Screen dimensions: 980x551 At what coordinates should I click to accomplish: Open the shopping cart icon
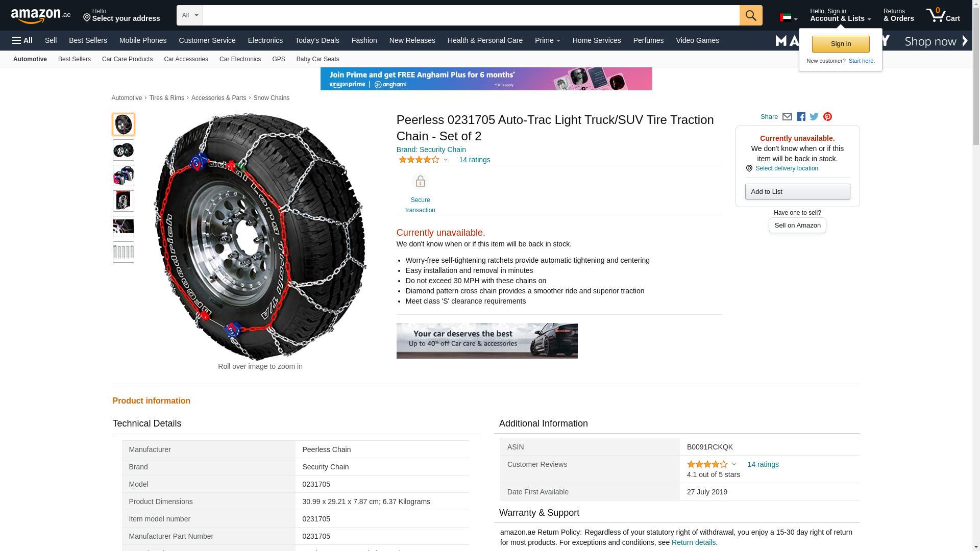943,15
